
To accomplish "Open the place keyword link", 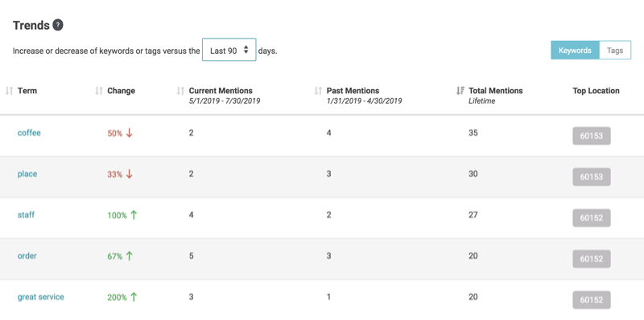I will coord(27,174).
